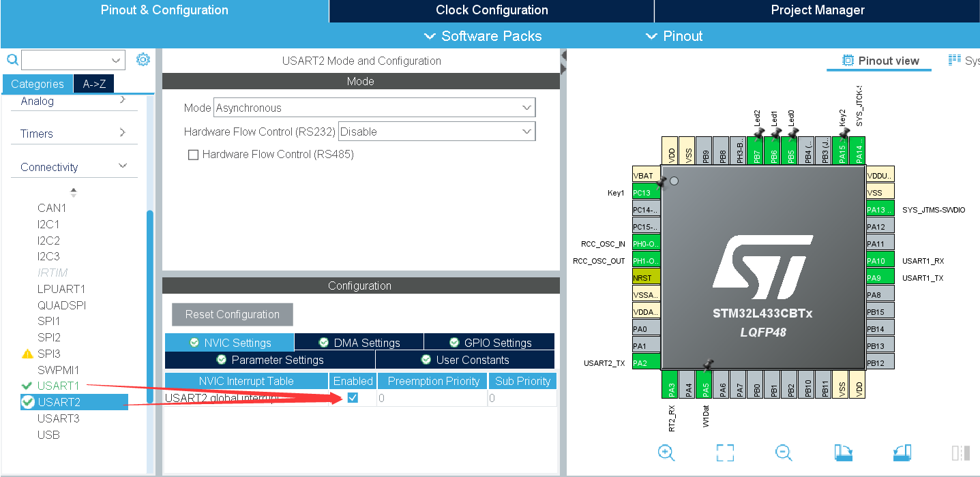The height and width of the screenshot is (477, 980).
Task: Rotate the chip clockwise
Action: coord(844,452)
